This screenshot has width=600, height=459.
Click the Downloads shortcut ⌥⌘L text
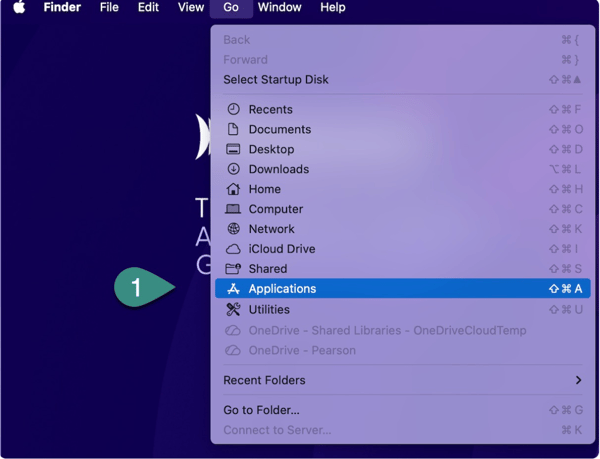[x=566, y=169]
